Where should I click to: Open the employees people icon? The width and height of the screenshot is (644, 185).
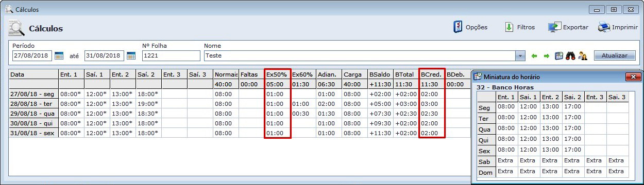point(583,55)
